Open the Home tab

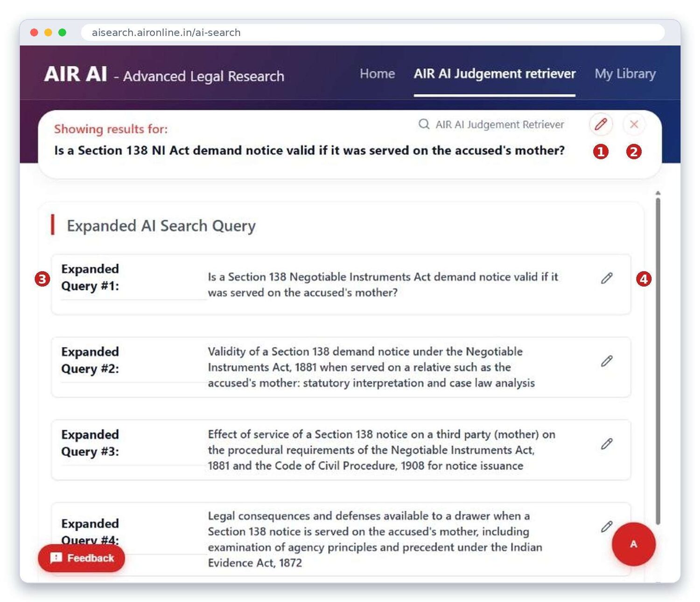coord(377,74)
